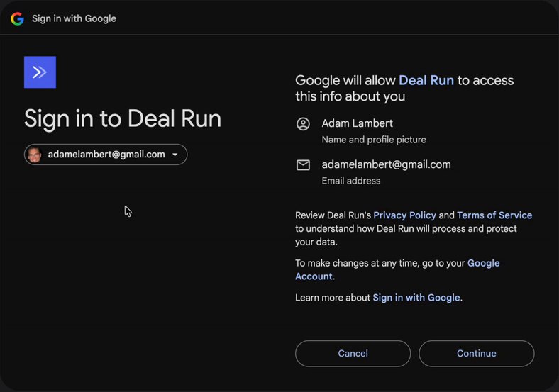This screenshot has width=559, height=392.
Task: Click the envelope icon next to email address
Action: (303, 165)
